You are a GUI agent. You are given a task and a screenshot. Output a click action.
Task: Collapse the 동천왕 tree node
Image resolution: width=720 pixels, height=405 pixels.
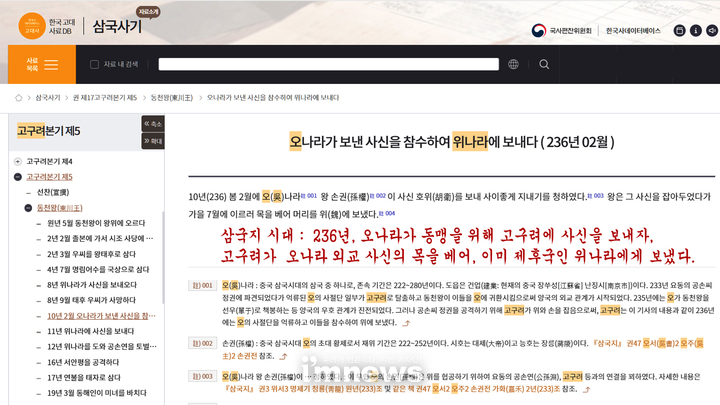point(29,208)
